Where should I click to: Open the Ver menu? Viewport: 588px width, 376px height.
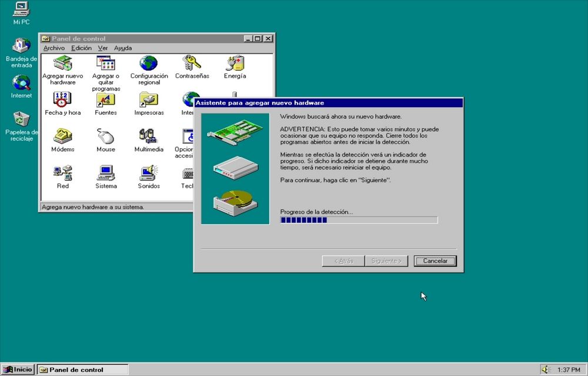pos(102,48)
